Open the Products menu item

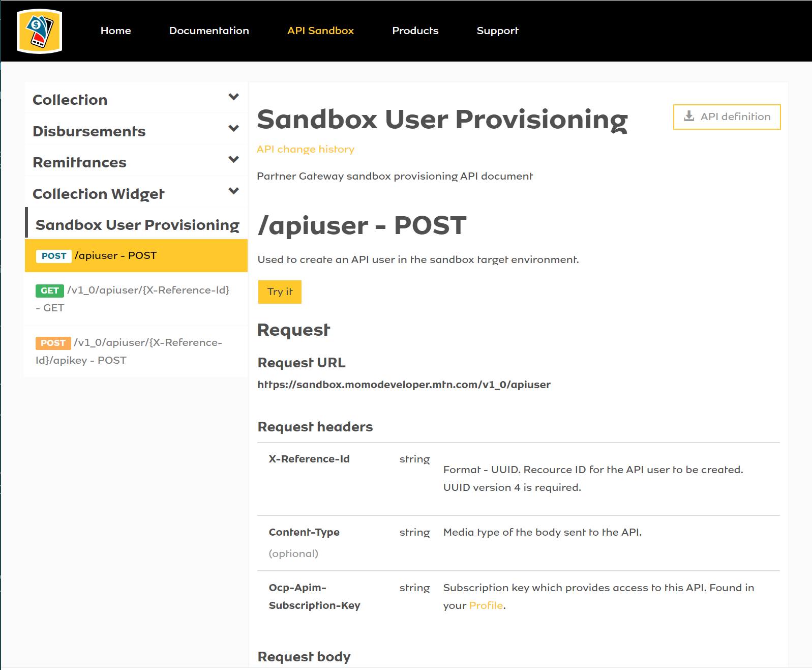415,31
